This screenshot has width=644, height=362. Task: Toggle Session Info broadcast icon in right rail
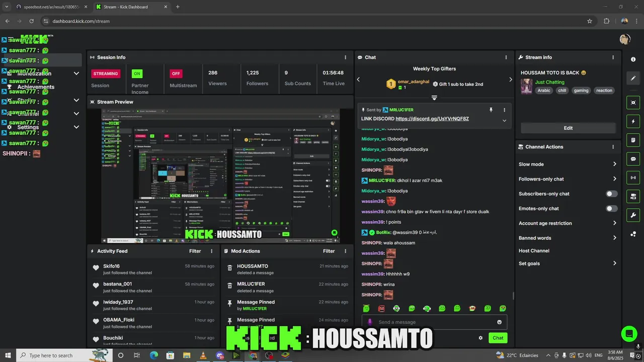[633, 177]
